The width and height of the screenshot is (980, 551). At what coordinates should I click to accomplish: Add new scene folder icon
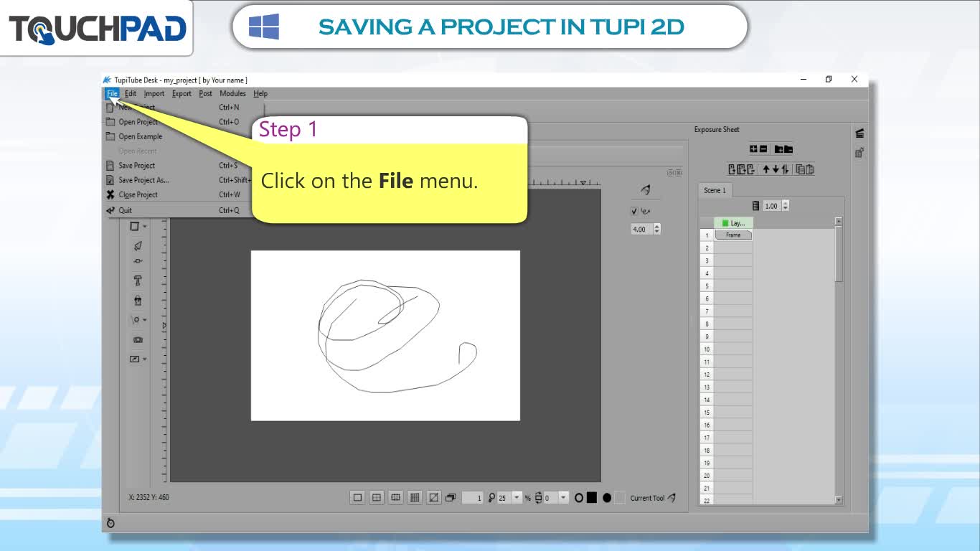tap(778, 149)
